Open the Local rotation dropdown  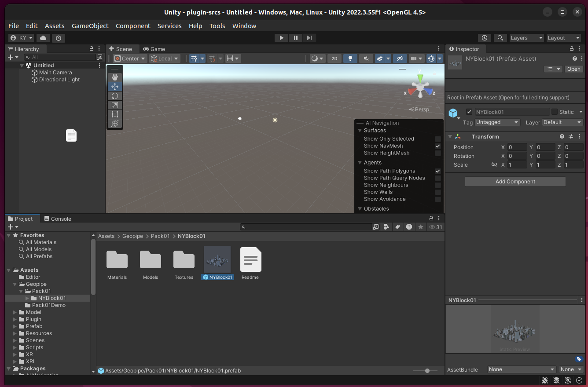pos(165,58)
